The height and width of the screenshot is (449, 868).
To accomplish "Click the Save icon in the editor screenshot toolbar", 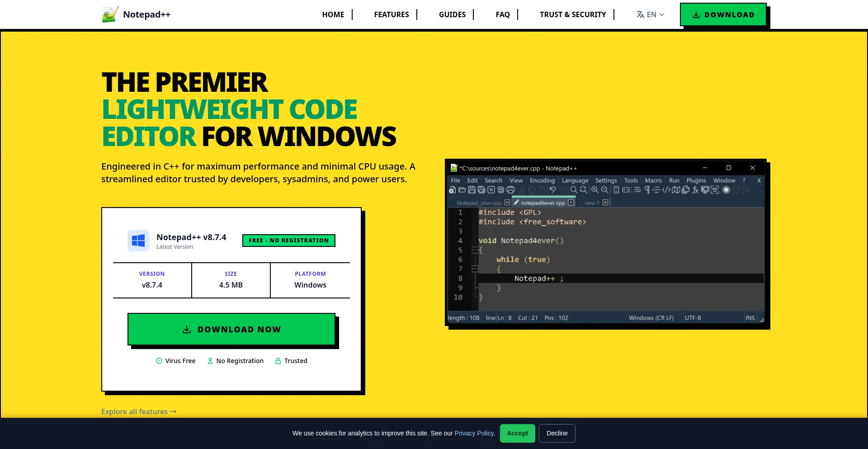I will tap(472, 190).
